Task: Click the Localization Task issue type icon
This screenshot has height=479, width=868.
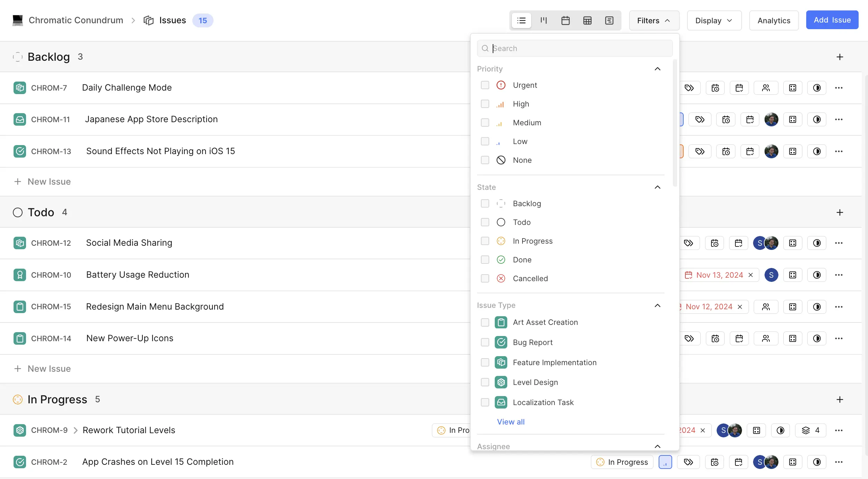Action: [x=501, y=402]
